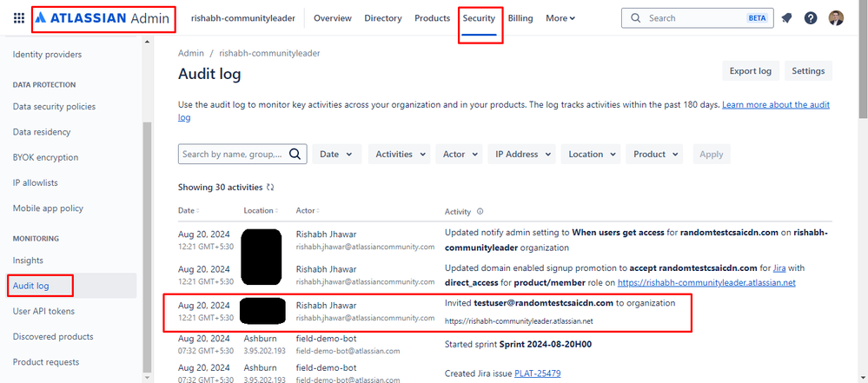
Task: Switch to the Billing tab
Action: pos(520,18)
